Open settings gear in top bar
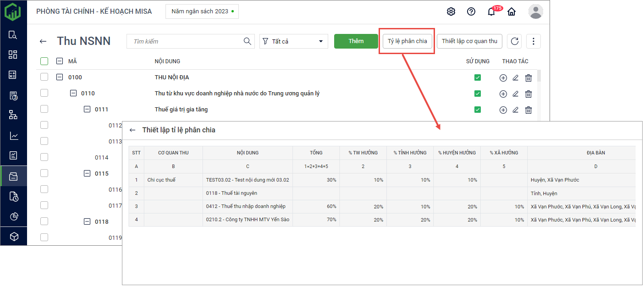Screen dimensions: 644x287 [451, 12]
